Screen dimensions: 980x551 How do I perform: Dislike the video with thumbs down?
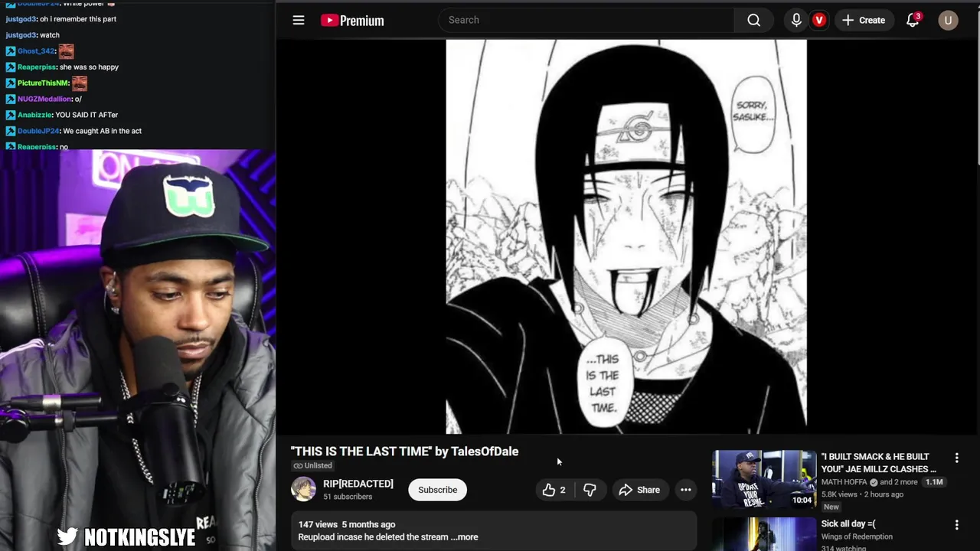[590, 490]
